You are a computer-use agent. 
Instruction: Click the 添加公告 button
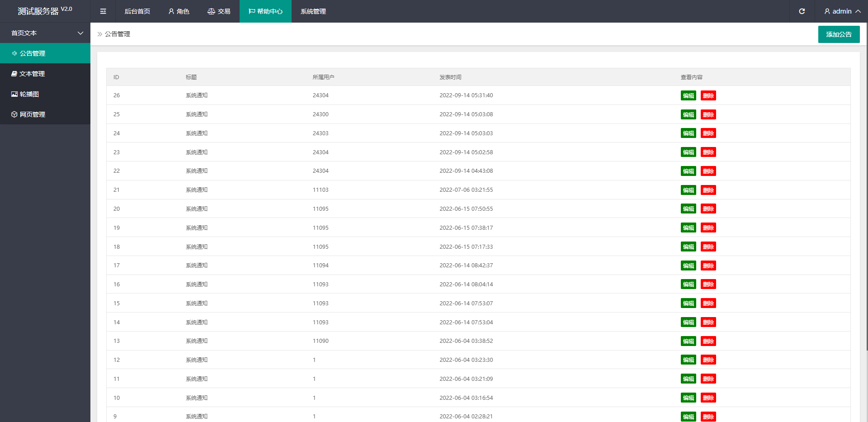(x=839, y=34)
